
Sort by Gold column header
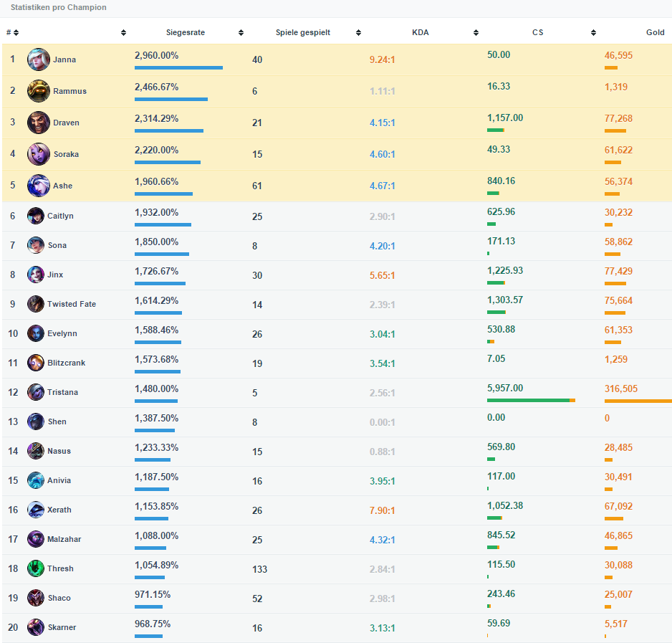[x=655, y=32]
